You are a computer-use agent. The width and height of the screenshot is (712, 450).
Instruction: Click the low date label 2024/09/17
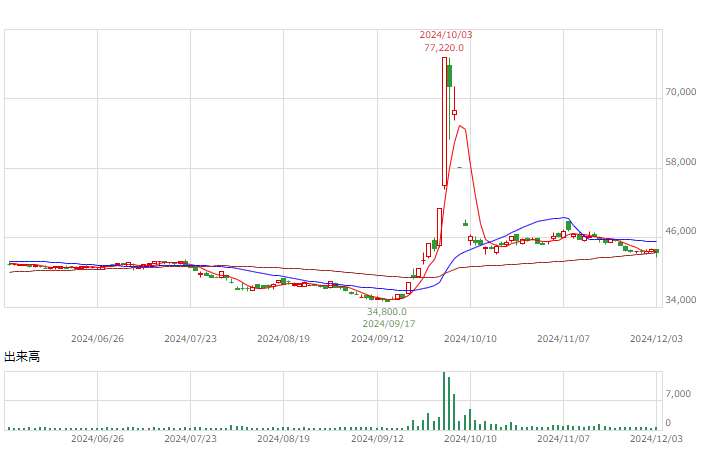[389, 324]
